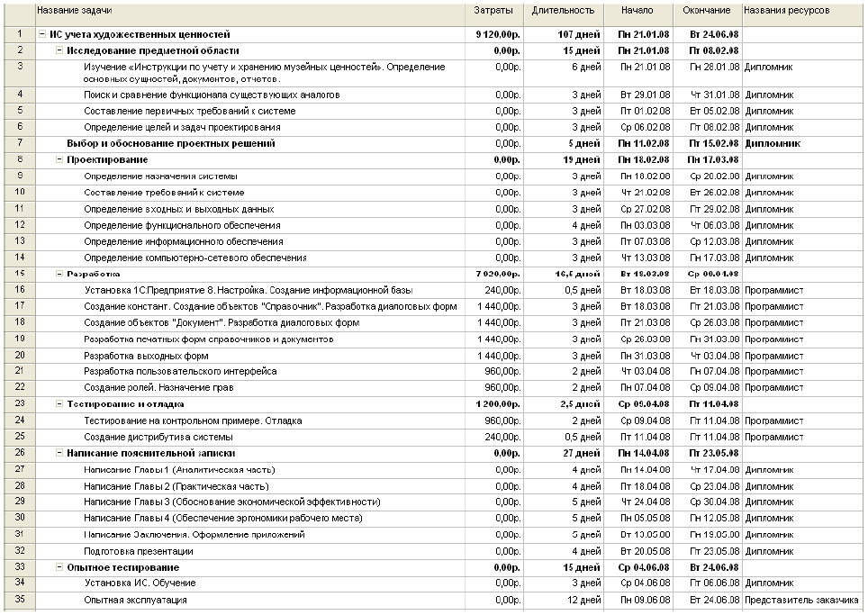Select task 'Написание Главы 3 (Обоснование экономической эффективности)'
The width and height of the screenshot is (868, 615).
(x=232, y=502)
